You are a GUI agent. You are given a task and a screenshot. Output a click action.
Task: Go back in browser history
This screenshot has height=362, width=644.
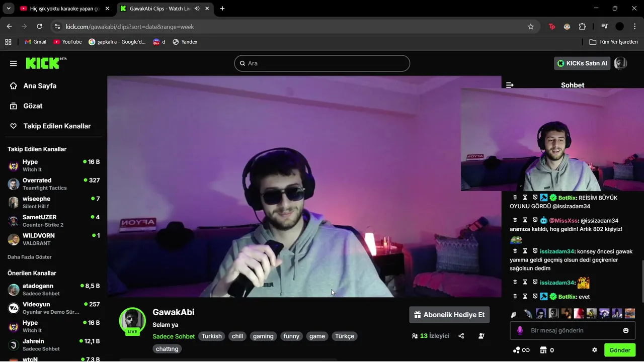9,27
